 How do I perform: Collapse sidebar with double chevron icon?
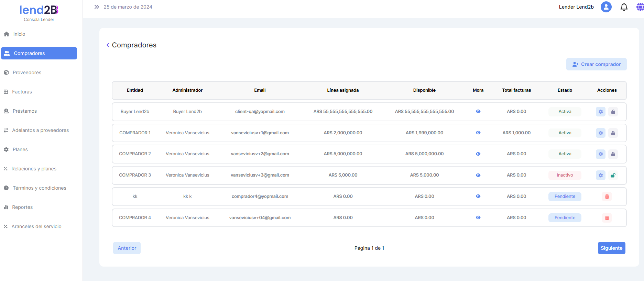click(97, 7)
